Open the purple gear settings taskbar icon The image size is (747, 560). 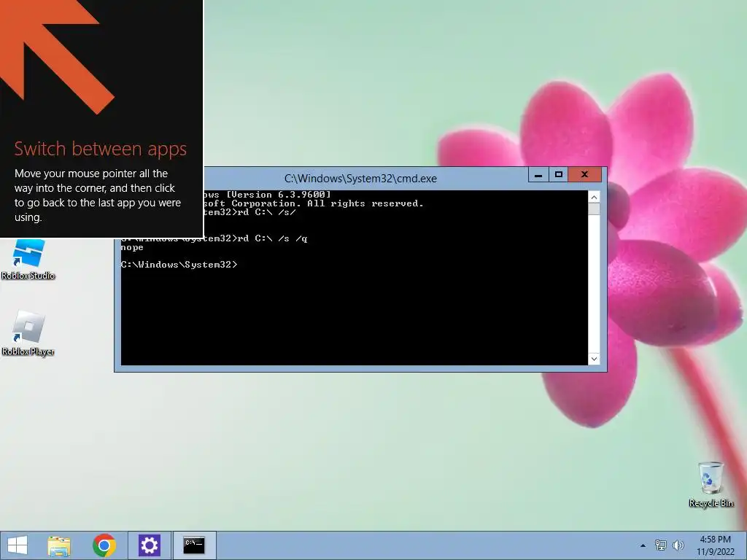point(149,545)
